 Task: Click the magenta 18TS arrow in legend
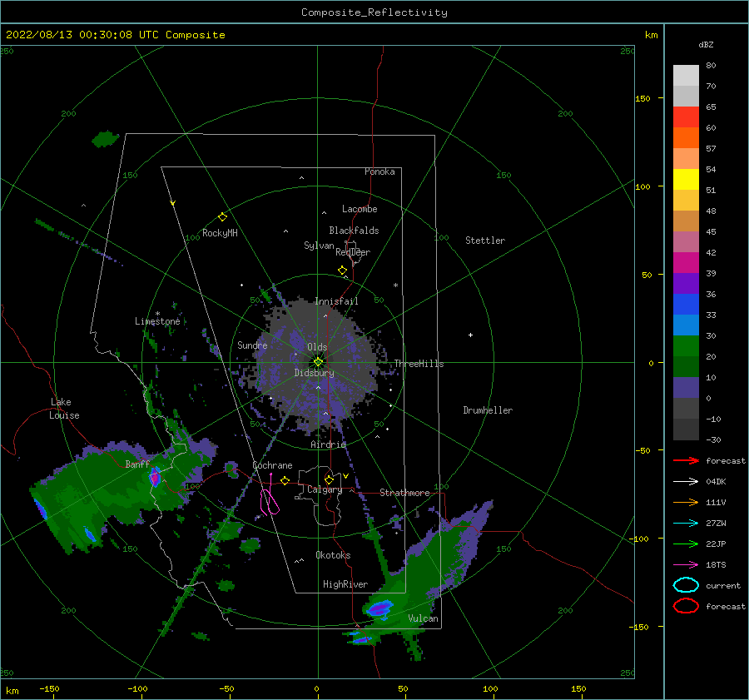point(686,565)
